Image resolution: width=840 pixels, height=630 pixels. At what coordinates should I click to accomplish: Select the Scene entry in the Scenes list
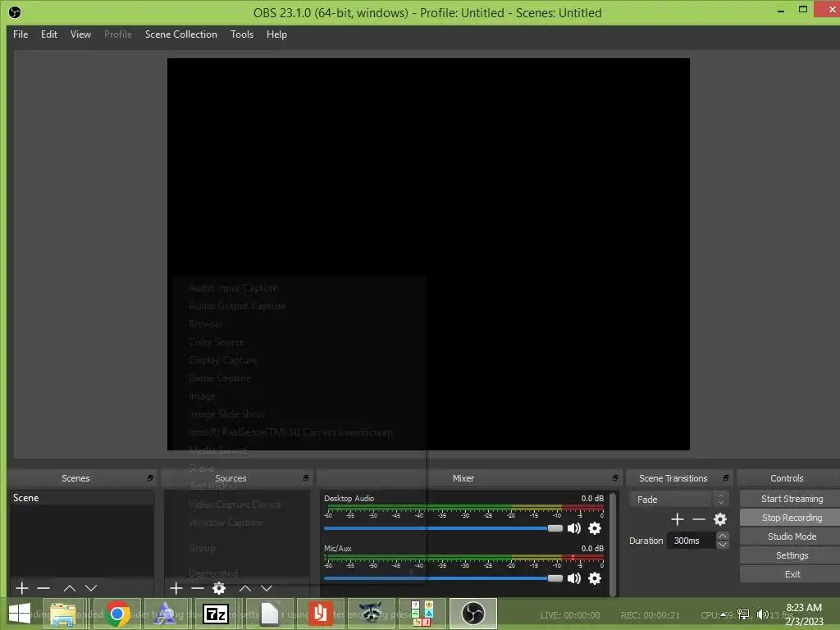coord(81,498)
